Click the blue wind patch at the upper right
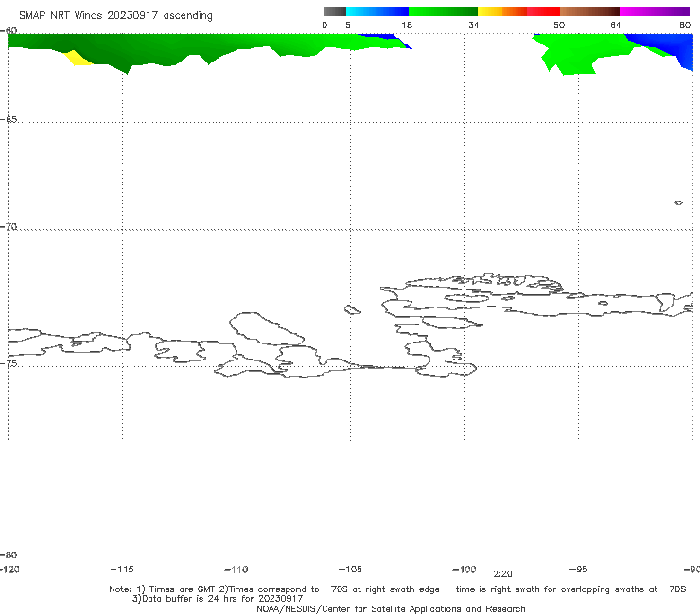This screenshot has width=700, height=615. [670, 44]
